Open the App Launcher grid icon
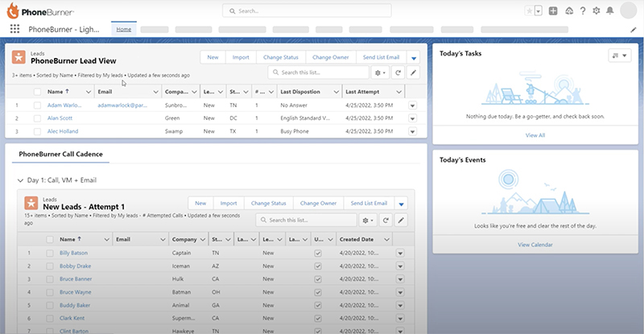 coord(14,29)
